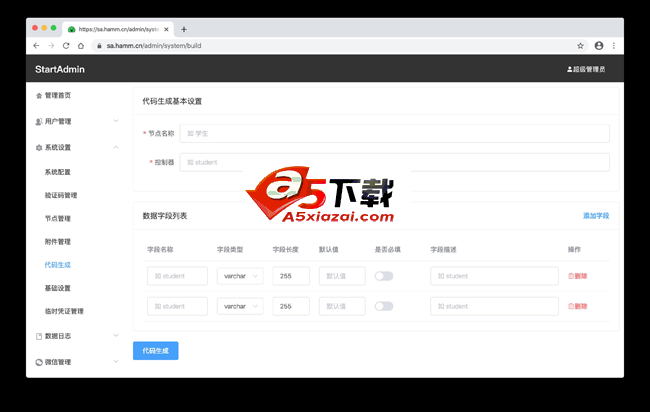Viewport: 650px width, 412px height.
Task: Click the browser forward arrow
Action: [51, 46]
